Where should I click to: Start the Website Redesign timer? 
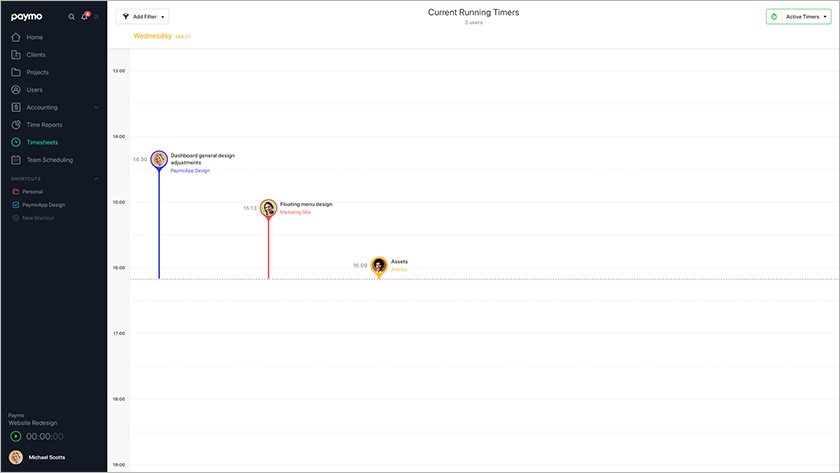(15, 437)
